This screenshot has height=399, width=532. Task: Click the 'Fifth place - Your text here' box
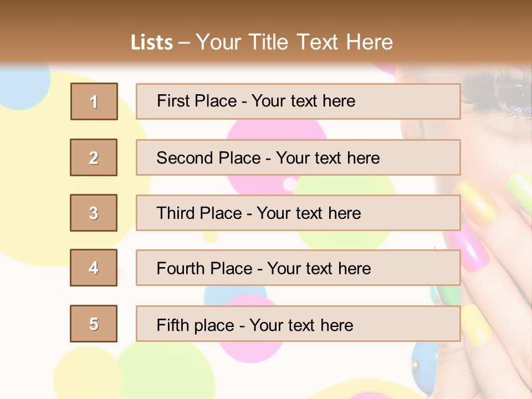point(298,324)
